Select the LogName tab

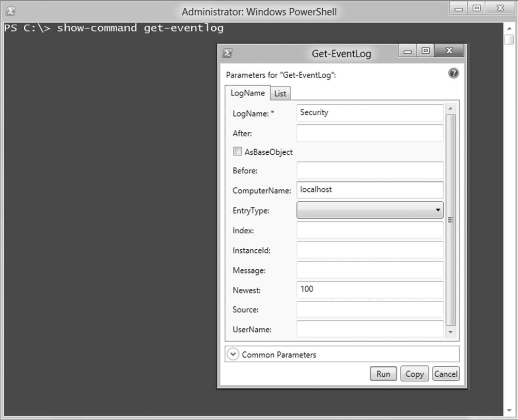coord(247,93)
